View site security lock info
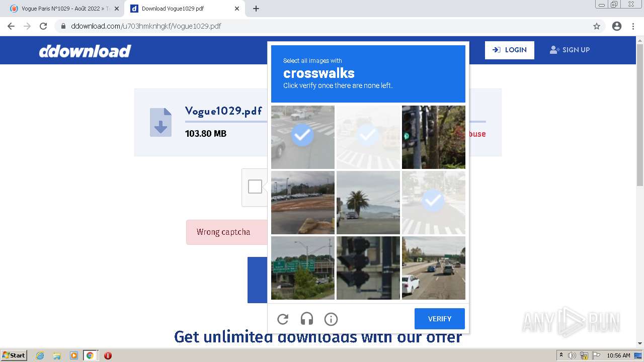Screen dimensions: 644x362 [63, 26]
